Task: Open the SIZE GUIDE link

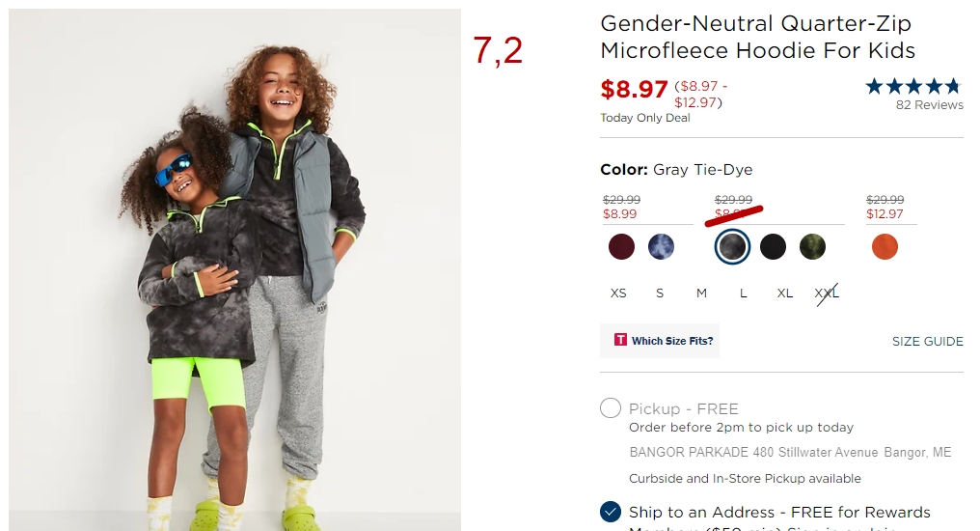Action: (x=928, y=342)
